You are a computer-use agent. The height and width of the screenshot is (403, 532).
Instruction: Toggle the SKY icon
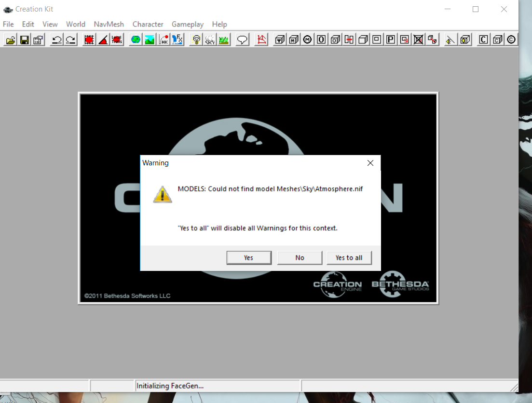click(x=210, y=40)
